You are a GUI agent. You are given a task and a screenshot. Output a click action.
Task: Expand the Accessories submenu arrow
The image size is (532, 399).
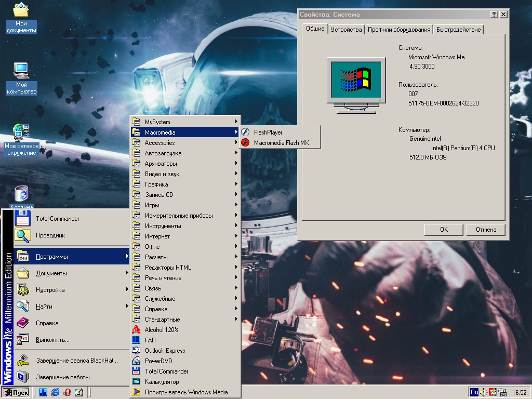coord(236,142)
